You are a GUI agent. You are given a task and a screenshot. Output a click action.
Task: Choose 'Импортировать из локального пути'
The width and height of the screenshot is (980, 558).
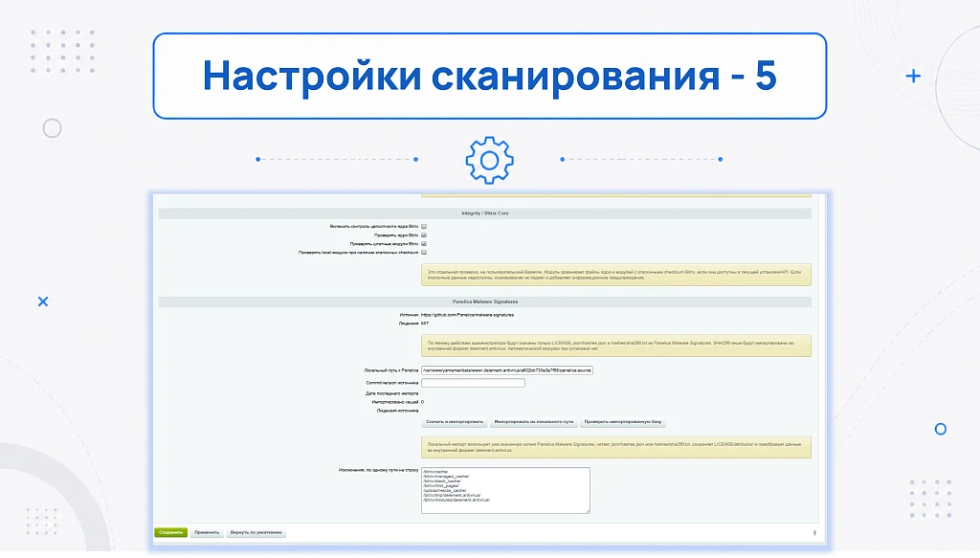[x=534, y=422]
